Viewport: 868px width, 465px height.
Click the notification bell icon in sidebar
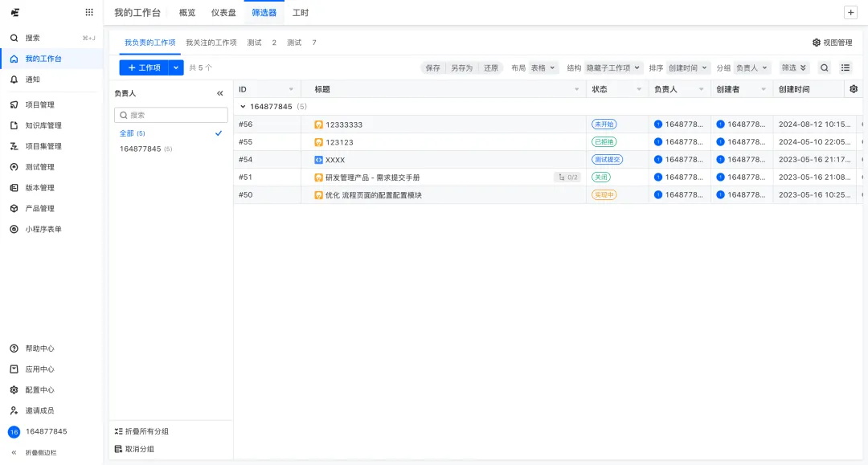[14, 80]
